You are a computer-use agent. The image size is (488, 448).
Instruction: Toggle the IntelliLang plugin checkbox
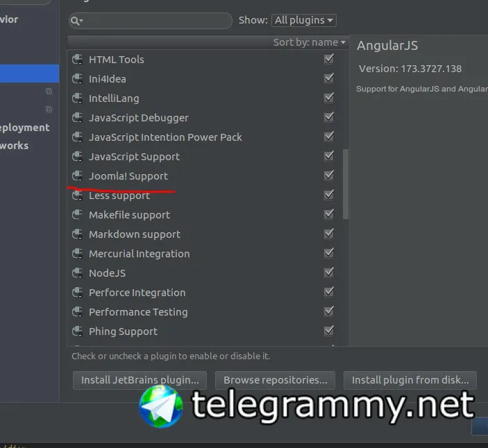328,98
